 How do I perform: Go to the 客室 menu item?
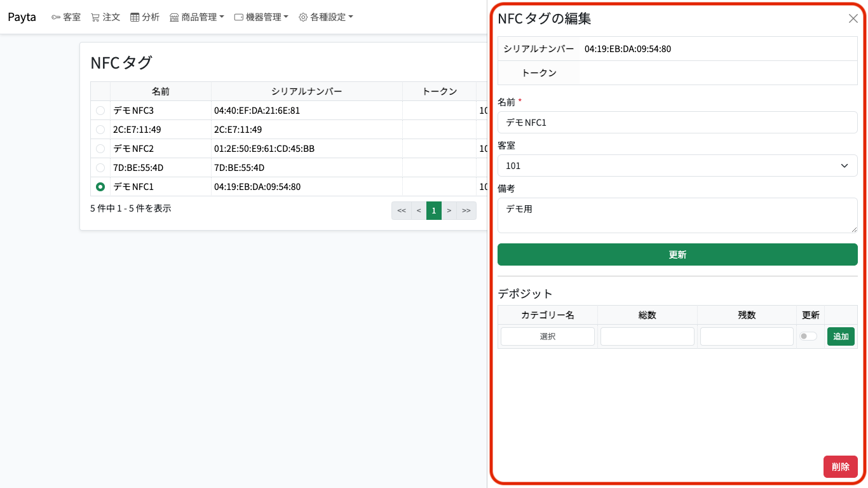pyautogui.click(x=66, y=17)
